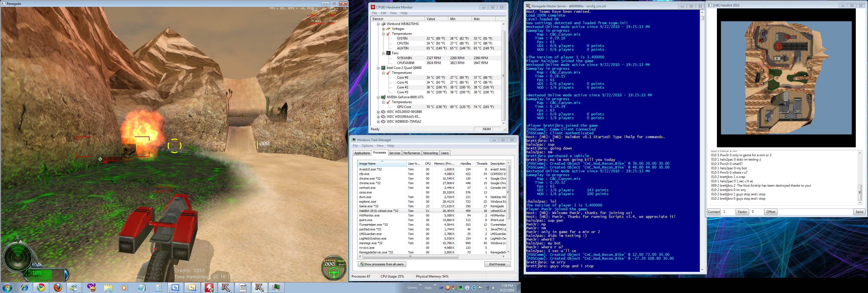Viewport: 868px width, 293px height.
Task: Click the Connect button in HaloBot
Action: [714, 212]
